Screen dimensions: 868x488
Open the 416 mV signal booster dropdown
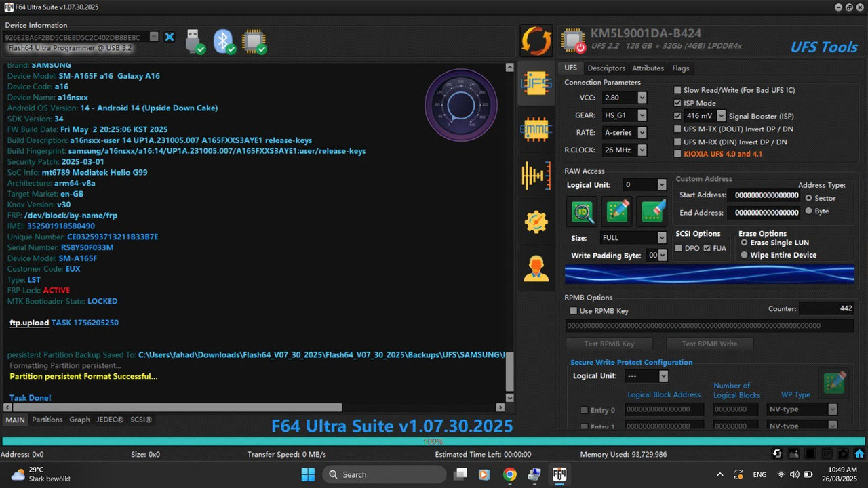721,116
